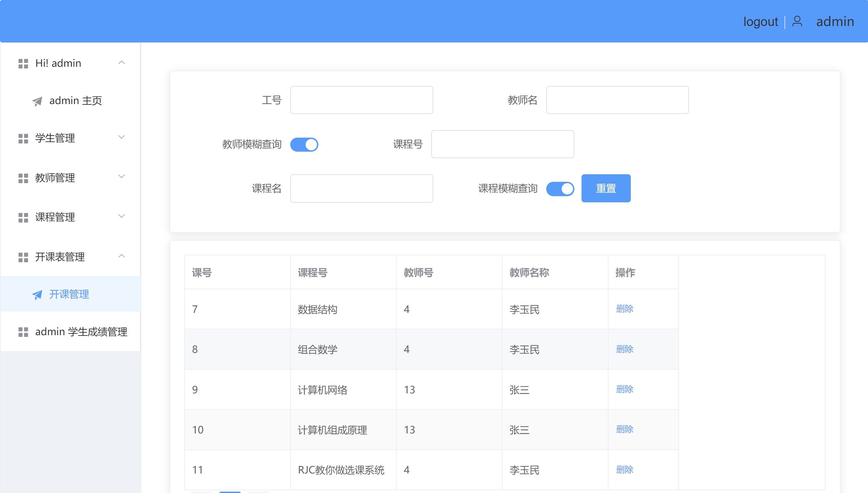
Task: Open the 课程管理 menu
Action: tap(71, 217)
